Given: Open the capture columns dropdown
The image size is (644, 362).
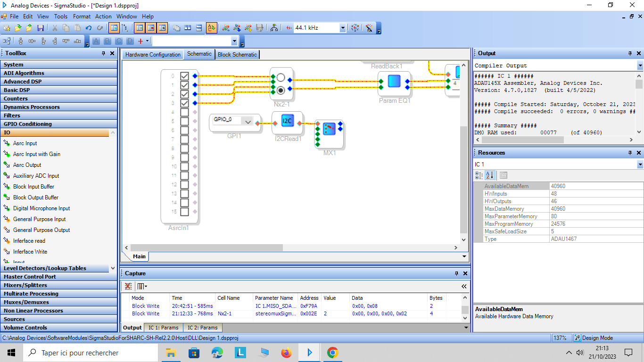Looking at the screenshot, I should (x=142, y=286).
